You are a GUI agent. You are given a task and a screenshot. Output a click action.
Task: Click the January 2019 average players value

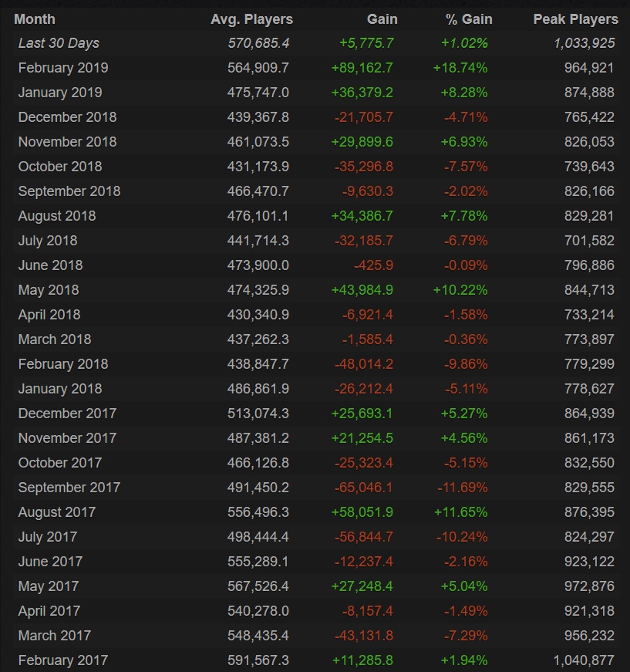pyautogui.click(x=258, y=93)
